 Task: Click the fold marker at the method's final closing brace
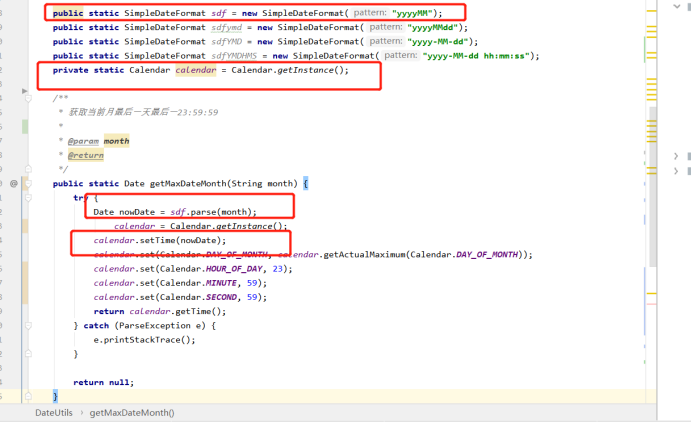click(28, 396)
